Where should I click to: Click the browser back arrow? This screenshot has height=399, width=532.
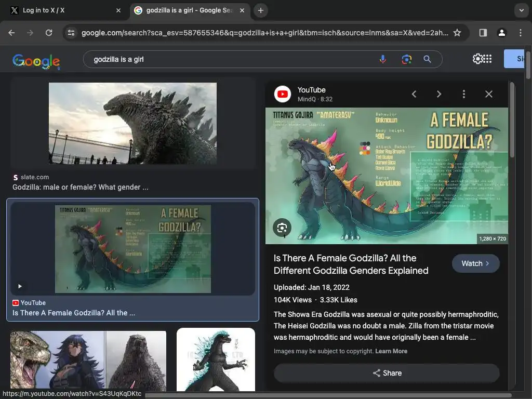click(x=11, y=33)
